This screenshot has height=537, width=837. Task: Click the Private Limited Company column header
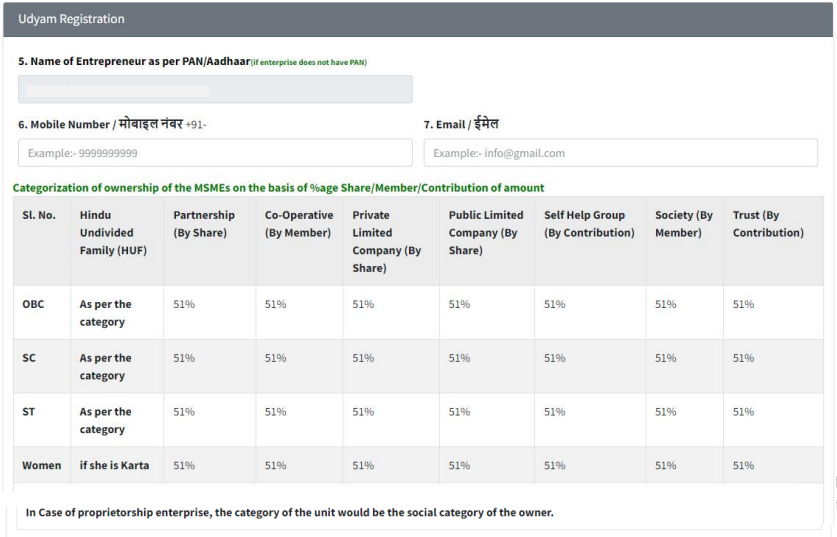(386, 241)
